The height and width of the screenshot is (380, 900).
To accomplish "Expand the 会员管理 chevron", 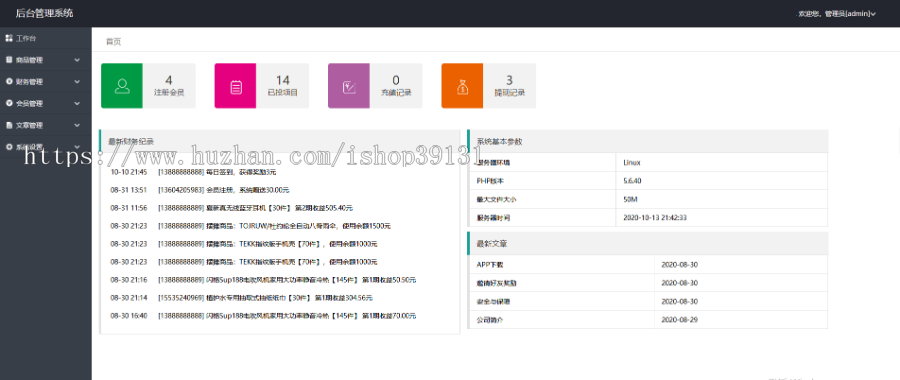I will tap(77, 103).
